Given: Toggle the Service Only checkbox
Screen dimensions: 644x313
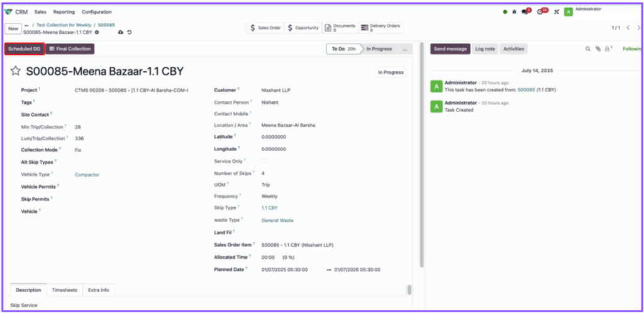Looking at the screenshot, I should [x=264, y=161].
